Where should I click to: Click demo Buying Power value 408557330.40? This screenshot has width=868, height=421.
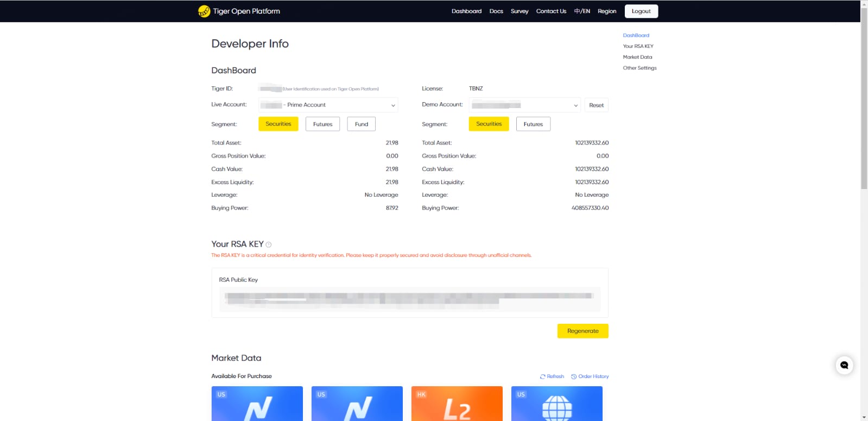click(x=590, y=208)
